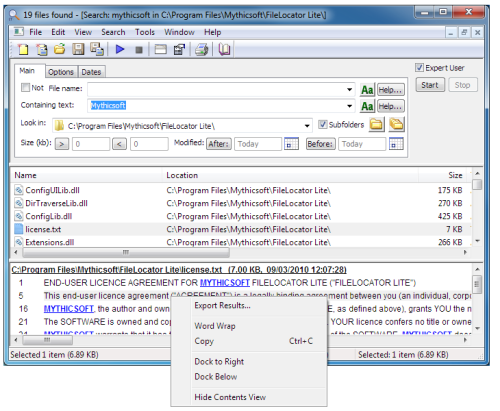The image size is (500, 411).
Task: Click the Save results floppy icon
Action: pyautogui.click(x=78, y=49)
